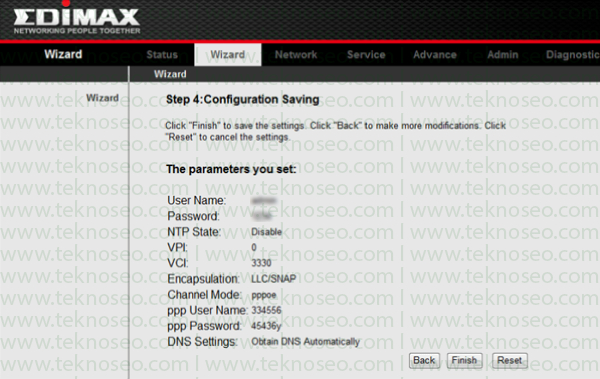Image resolution: width=600 pixels, height=379 pixels.
Task: Click the ppp User Name value 334556
Action: [x=266, y=310]
